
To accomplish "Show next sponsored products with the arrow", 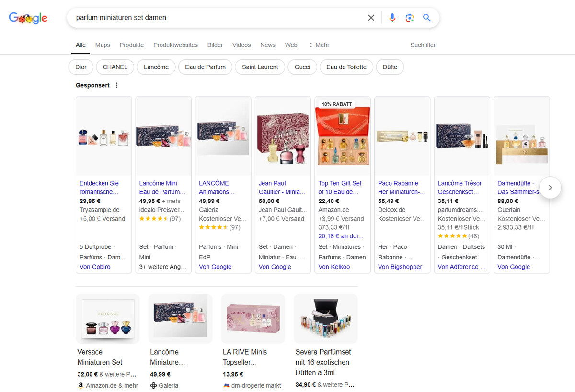I will tap(550, 188).
